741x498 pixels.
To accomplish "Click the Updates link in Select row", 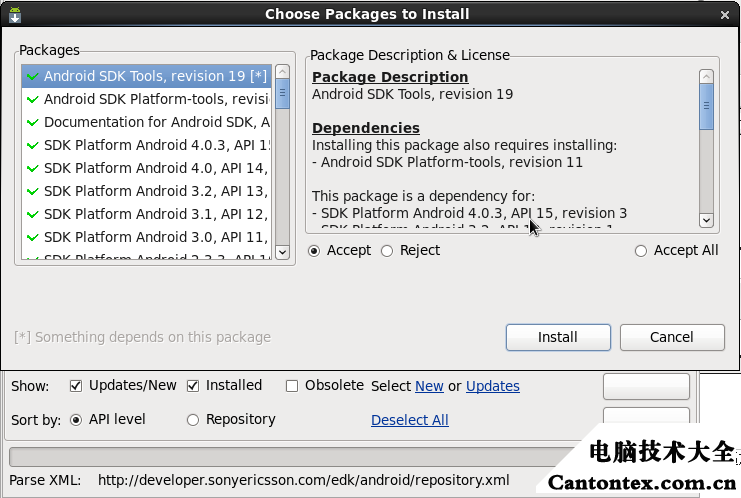I will coord(493,386).
